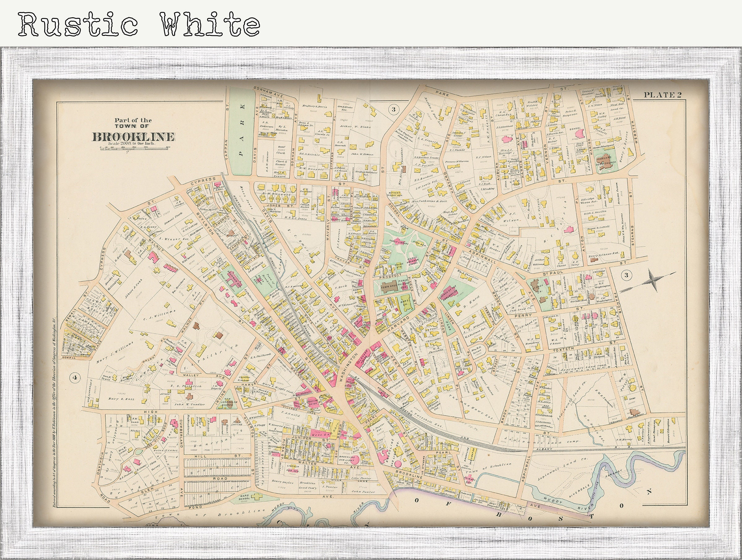
Task: Click the circled 3 below Park St.
Action: 393,109
